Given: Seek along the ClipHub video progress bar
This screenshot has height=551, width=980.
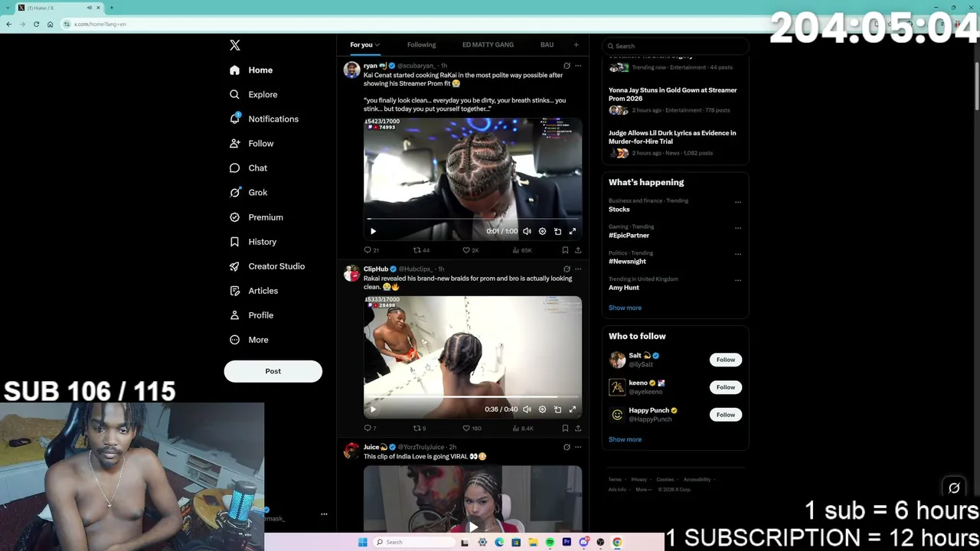Looking at the screenshot, I should click(x=472, y=397).
